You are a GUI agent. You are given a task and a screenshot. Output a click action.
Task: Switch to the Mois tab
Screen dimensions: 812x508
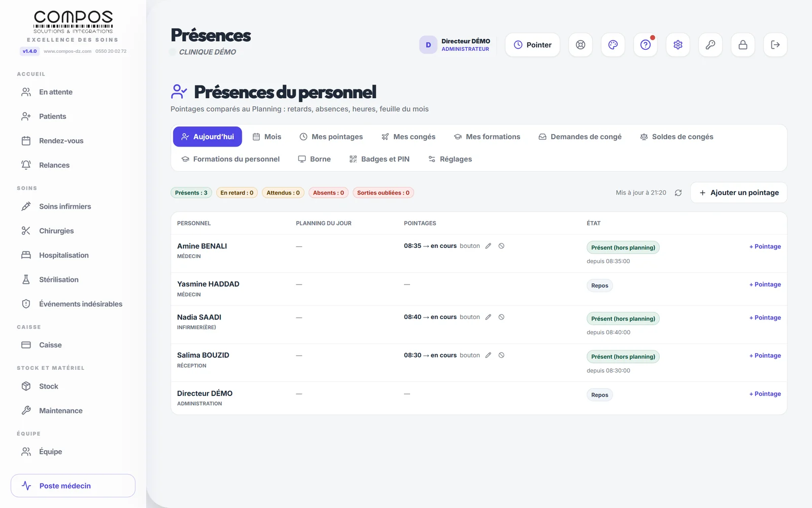point(267,137)
